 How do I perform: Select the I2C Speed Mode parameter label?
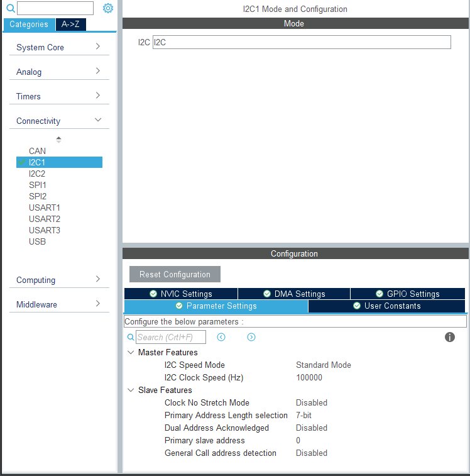click(195, 365)
